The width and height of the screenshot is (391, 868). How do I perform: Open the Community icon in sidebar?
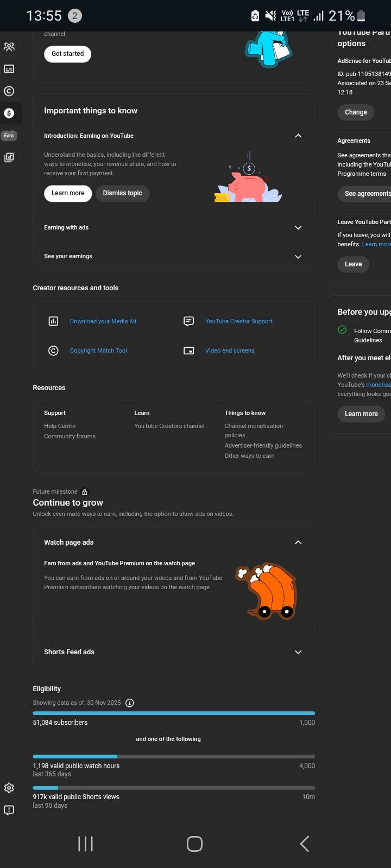tap(9, 47)
